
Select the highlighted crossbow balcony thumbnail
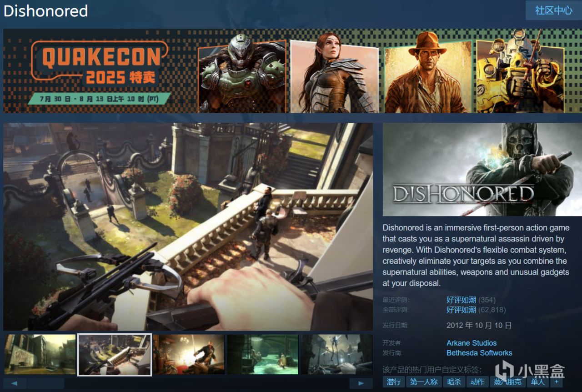tap(115, 355)
